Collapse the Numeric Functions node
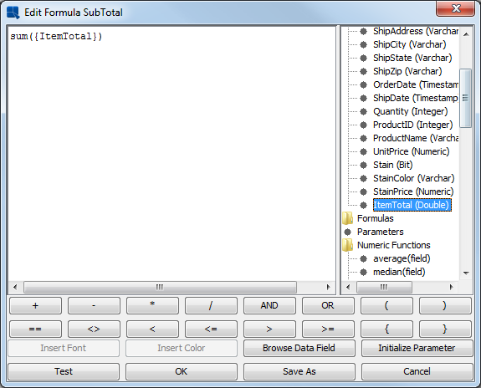Image resolution: width=481 pixels, height=388 pixels. pyautogui.click(x=394, y=245)
